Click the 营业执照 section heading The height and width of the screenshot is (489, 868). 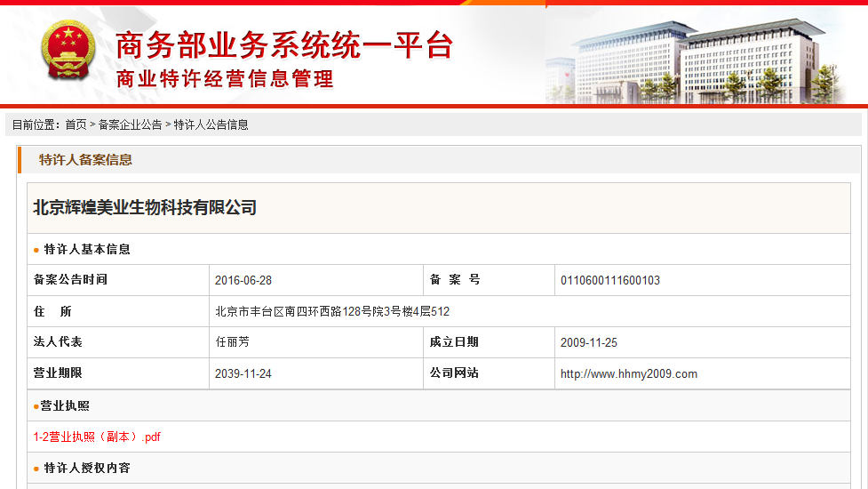65,406
